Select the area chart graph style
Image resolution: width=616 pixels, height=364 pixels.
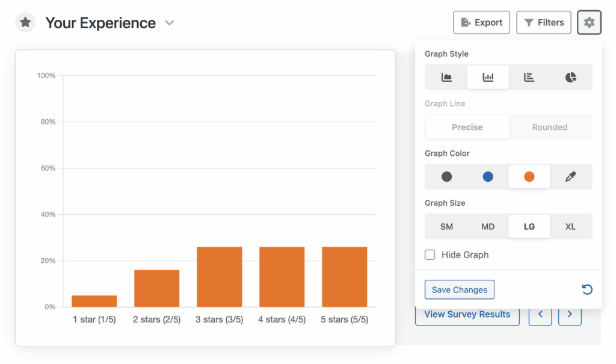(446, 77)
